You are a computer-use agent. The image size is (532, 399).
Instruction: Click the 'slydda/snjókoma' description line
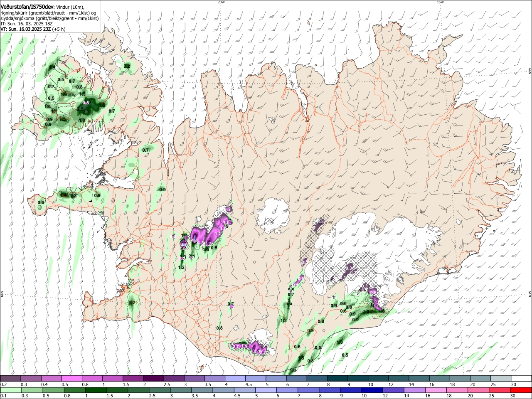tap(49, 18)
